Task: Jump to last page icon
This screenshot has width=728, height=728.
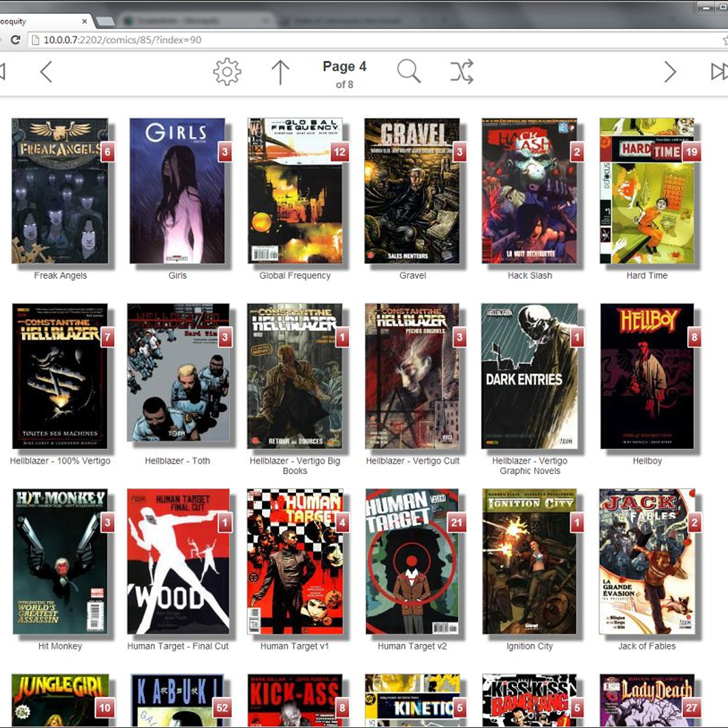Action: click(719, 71)
